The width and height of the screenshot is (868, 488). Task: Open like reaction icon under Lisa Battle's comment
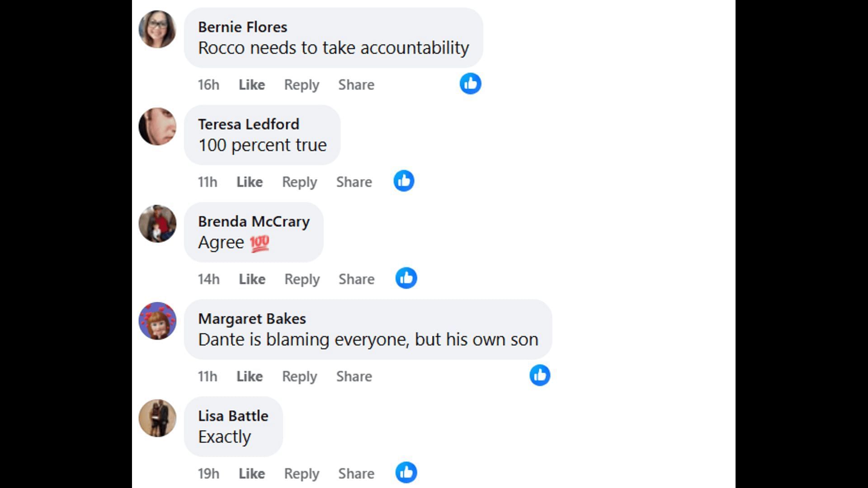pos(406,473)
